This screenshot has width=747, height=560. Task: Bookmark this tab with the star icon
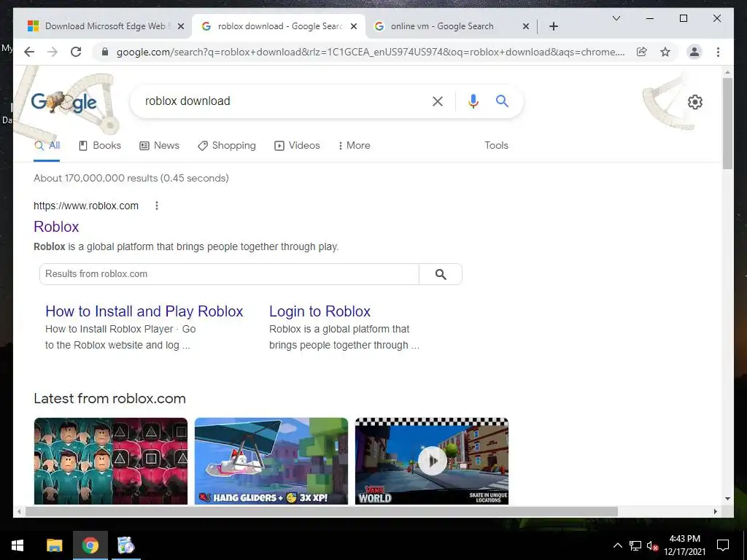point(665,52)
